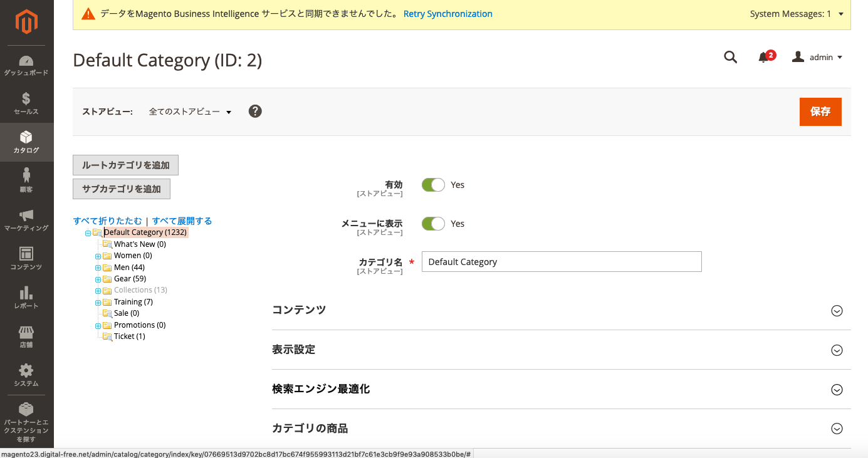The width and height of the screenshot is (868, 458).
Task: Click in the カテゴリ名 text field
Action: [561, 261]
